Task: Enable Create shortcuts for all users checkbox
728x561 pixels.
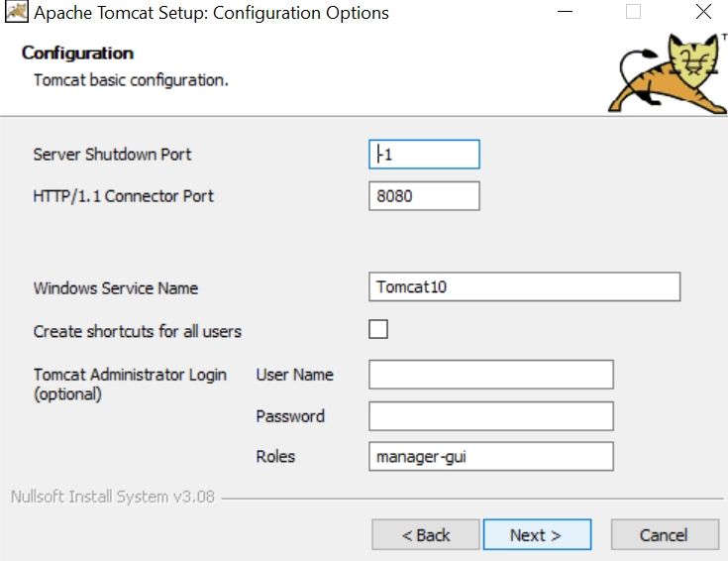Action: coord(378,329)
